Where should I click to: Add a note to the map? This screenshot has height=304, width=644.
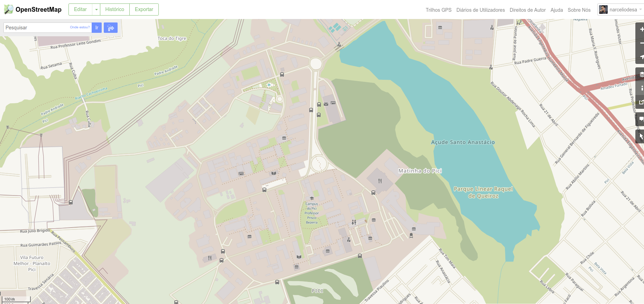click(x=641, y=119)
